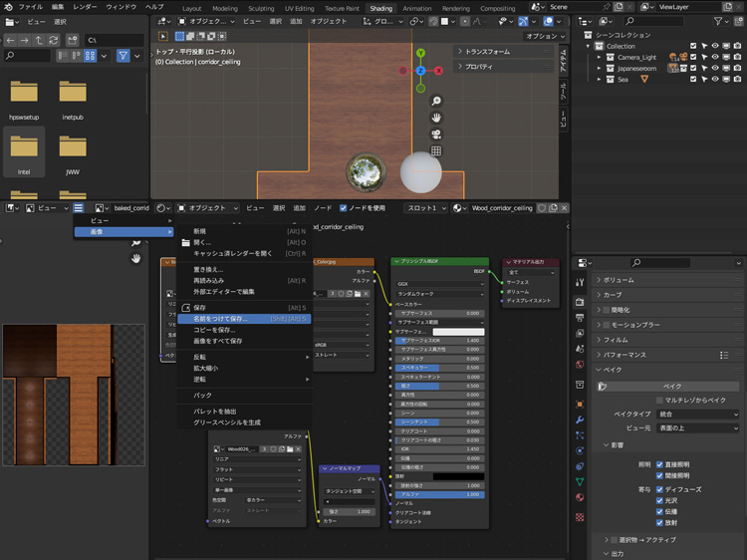Click the pan view hand icon
Viewport: 747px width, 560px height.
[x=436, y=118]
